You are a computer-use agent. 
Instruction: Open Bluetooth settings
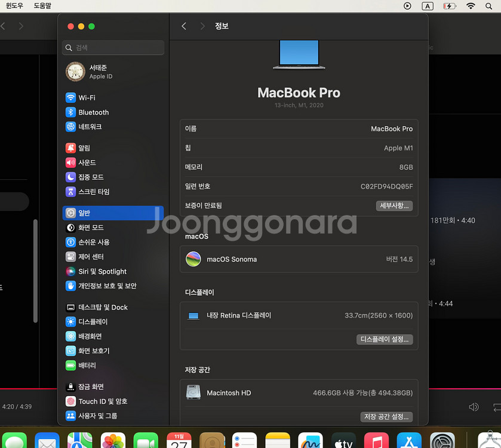point(113,112)
